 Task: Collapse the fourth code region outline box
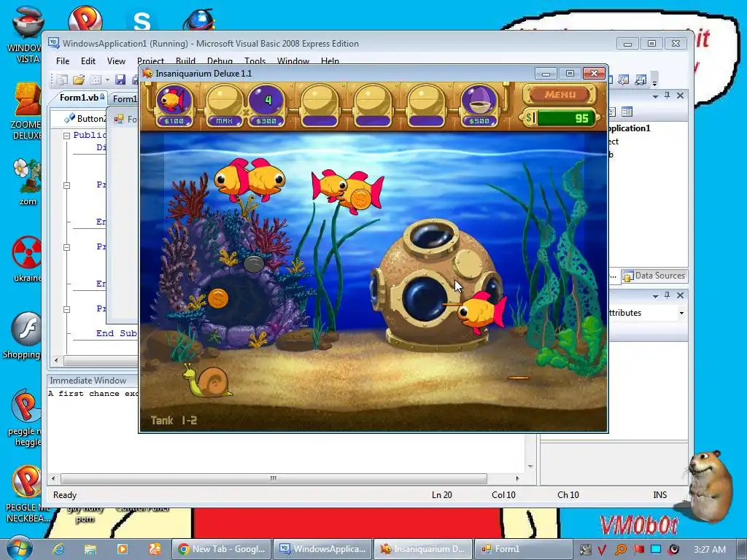(66, 309)
